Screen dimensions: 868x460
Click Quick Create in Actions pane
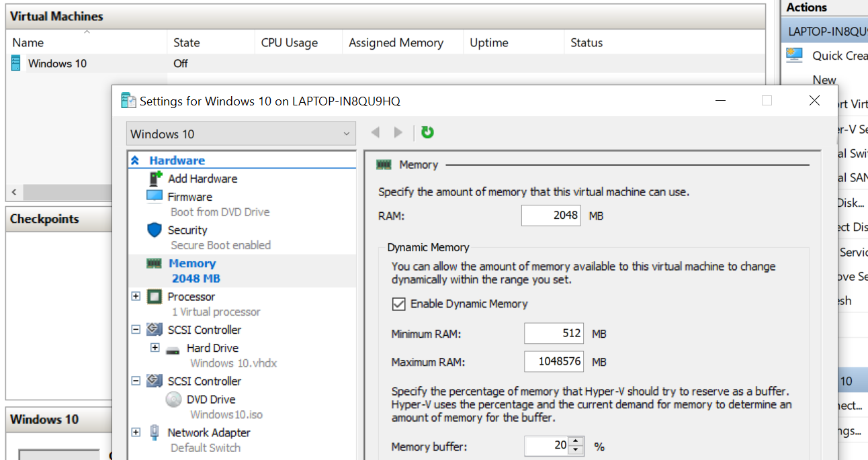(838, 56)
